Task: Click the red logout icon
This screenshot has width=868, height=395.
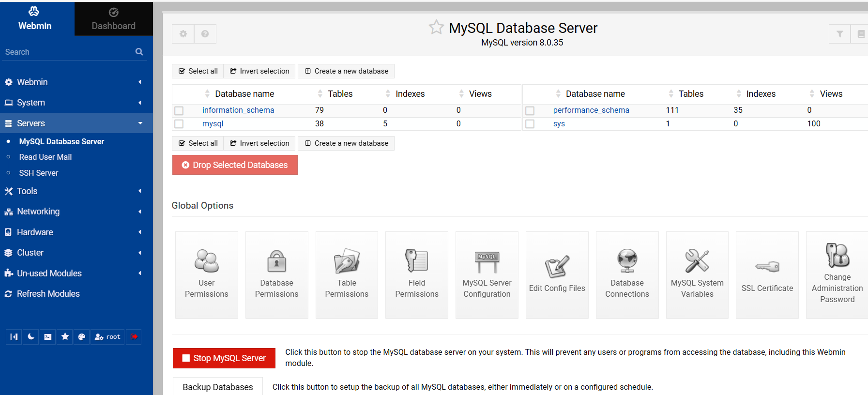Action: (x=134, y=337)
